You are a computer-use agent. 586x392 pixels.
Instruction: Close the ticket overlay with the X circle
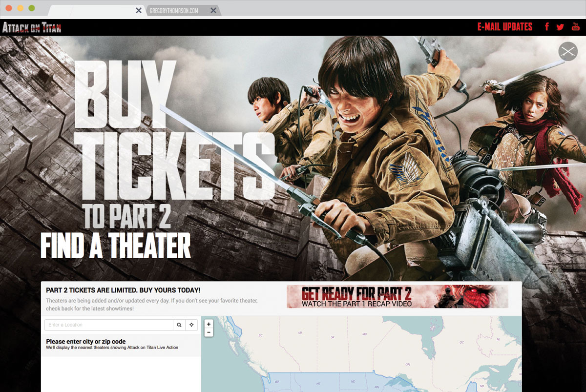click(x=568, y=51)
